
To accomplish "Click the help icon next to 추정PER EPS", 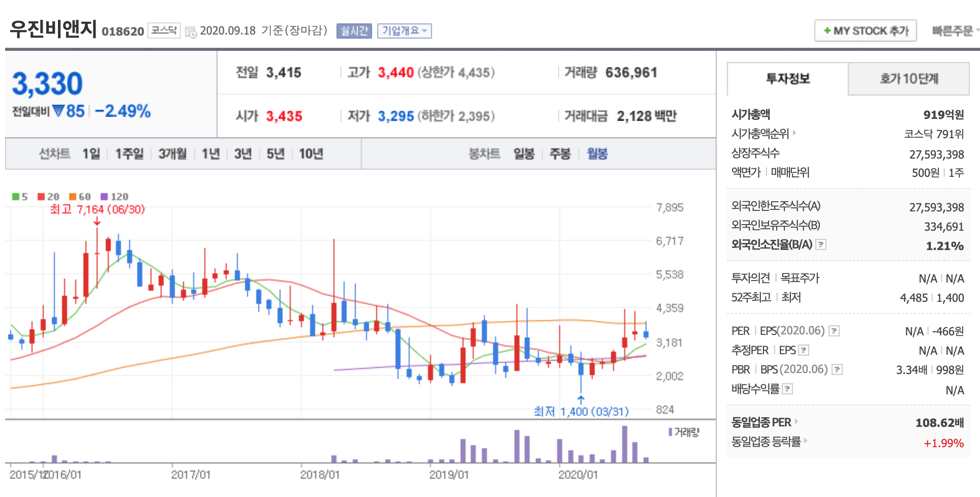I will click(x=804, y=350).
